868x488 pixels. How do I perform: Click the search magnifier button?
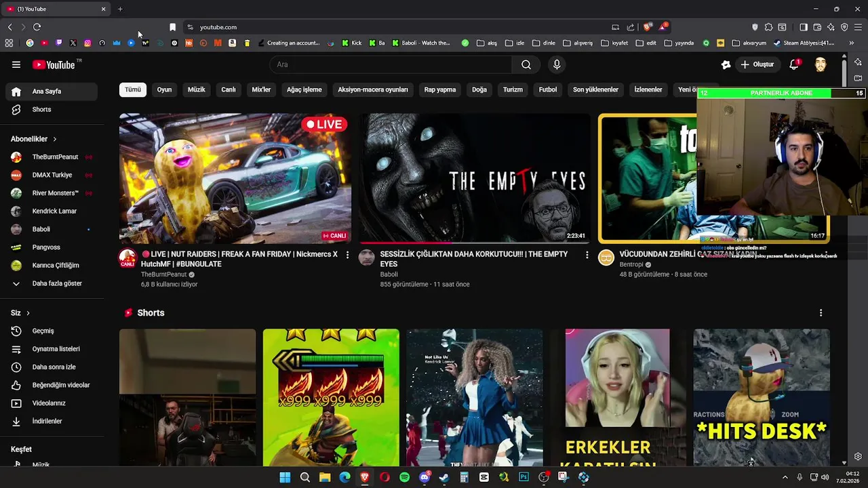pos(526,64)
